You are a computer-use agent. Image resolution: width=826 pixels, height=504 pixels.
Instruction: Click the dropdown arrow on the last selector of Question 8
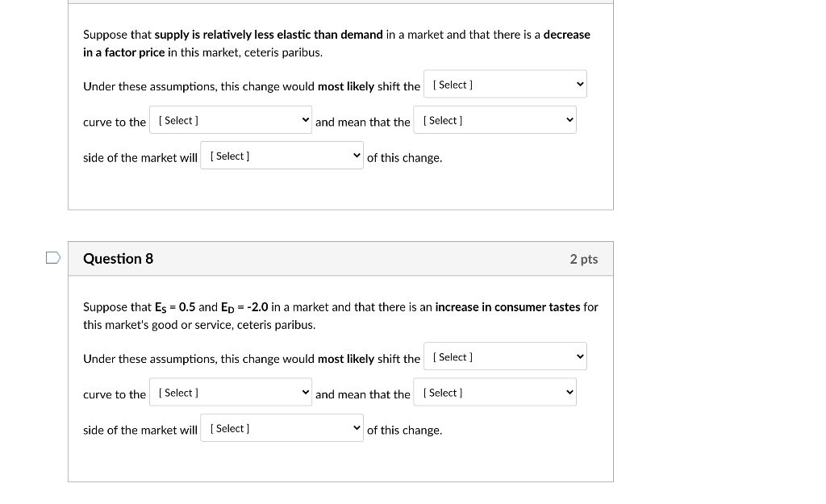click(356, 427)
